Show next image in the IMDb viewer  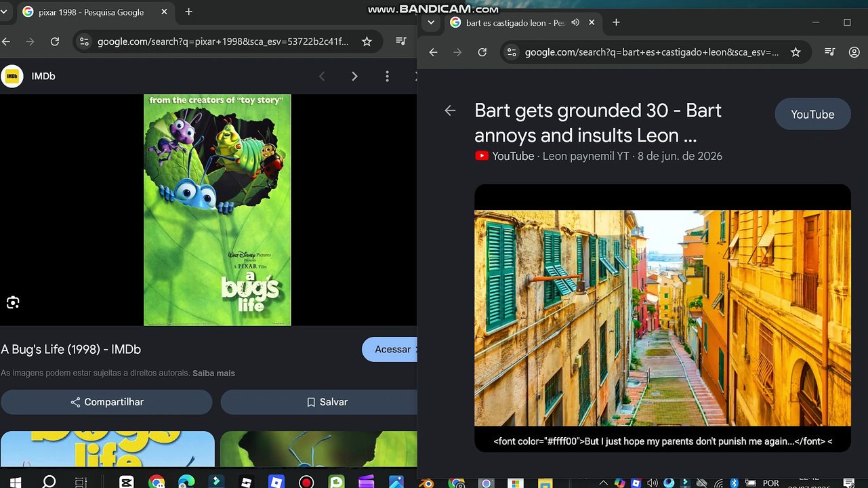354,77
